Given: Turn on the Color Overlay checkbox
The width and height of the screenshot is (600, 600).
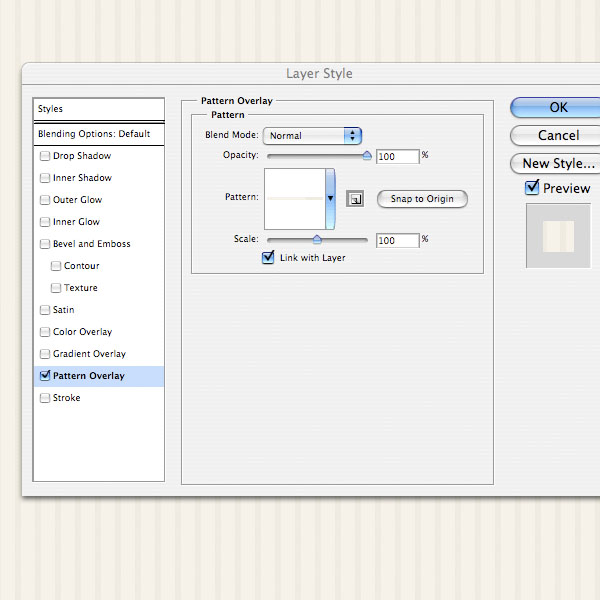Looking at the screenshot, I should tap(45, 332).
